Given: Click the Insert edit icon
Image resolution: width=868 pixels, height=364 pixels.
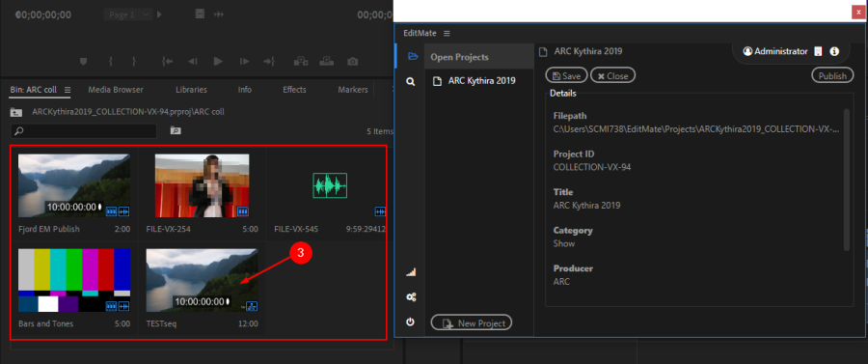Looking at the screenshot, I should [301, 61].
